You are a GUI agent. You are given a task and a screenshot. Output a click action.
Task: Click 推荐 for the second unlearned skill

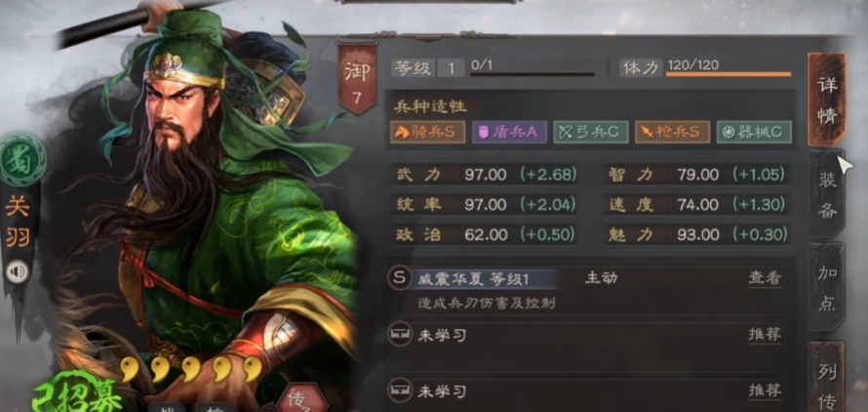pos(765,391)
